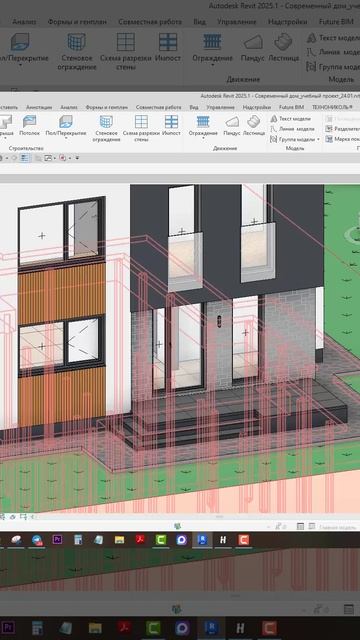Click the Строительство panel title
Image resolution: width=360 pixels, height=640 pixels.
point(26,149)
